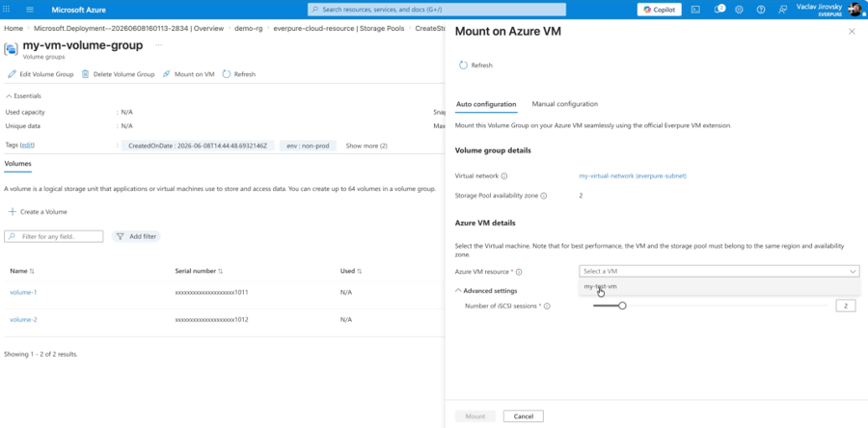The width and height of the screenshot is (868, 428).
Task: Click the CreatedOnDate tag chip
Action: point(198,146)
